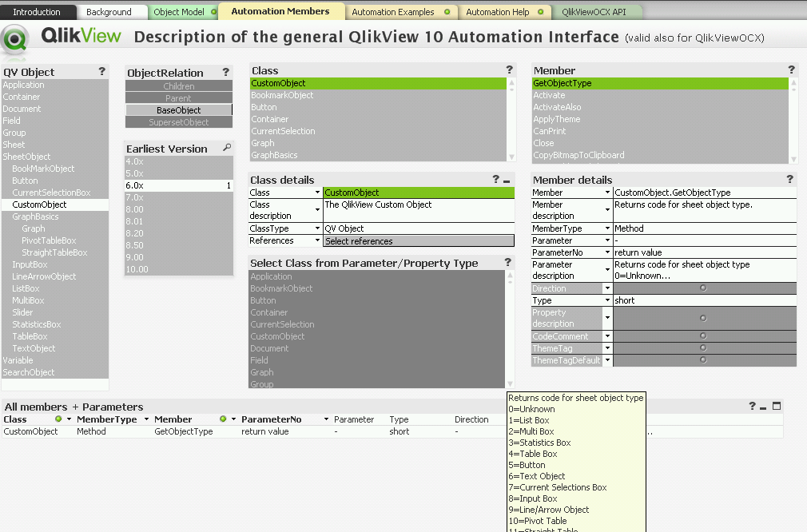Select Children in ObjectRelation
807x532 pixels.
point(179,86)
